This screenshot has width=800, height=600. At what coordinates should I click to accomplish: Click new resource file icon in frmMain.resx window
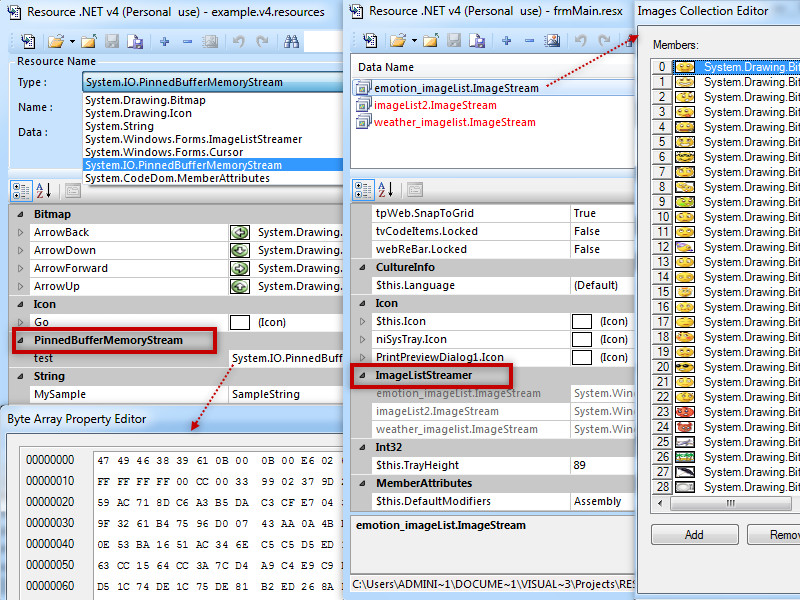pyautogui.click(x=370, y=40)
